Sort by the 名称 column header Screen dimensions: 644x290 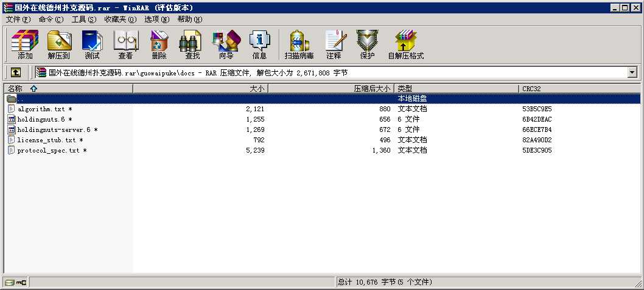coord(68,88)
